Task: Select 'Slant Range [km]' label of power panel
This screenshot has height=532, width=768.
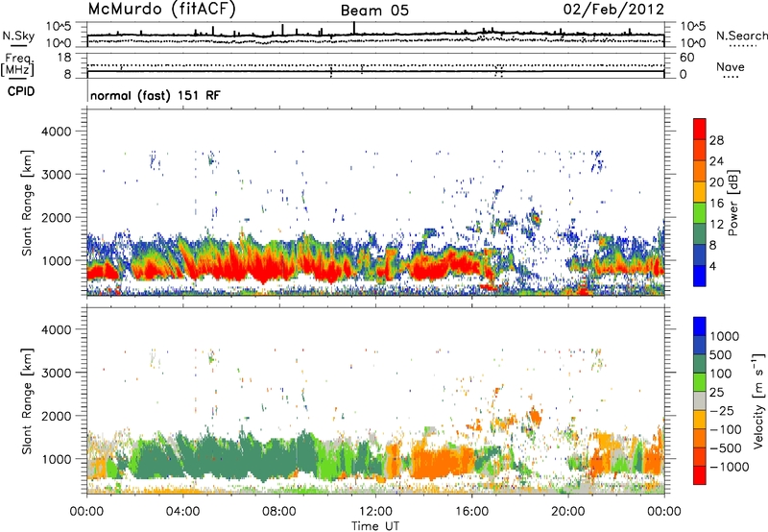Action: pyautogui.click(x=27, y=203)
